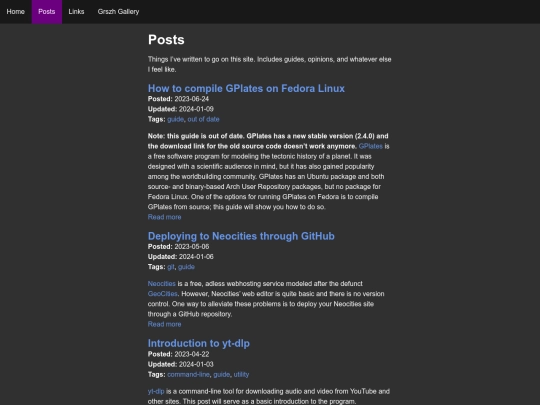Follow the Neocities inline link

(x=162, y=284)
